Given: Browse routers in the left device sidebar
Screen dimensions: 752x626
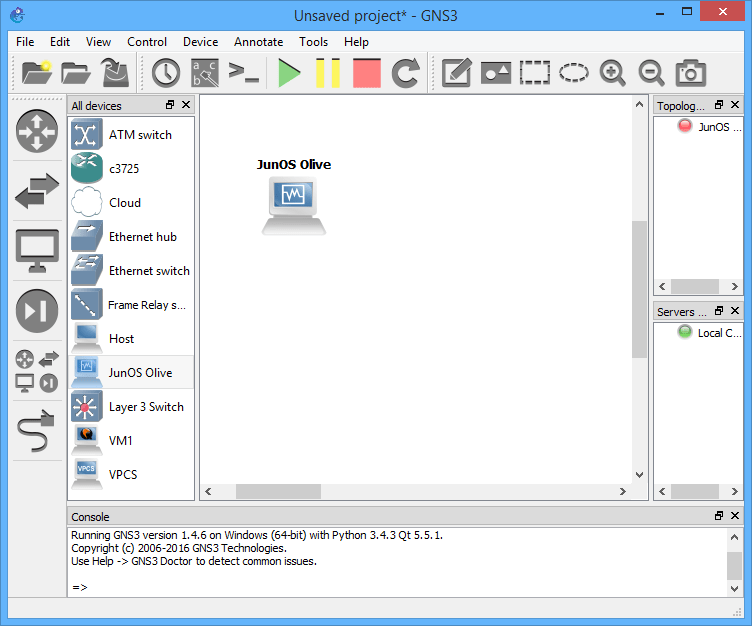Looking at the screenshot, I should pyautogui.click(x=37, y=132).
